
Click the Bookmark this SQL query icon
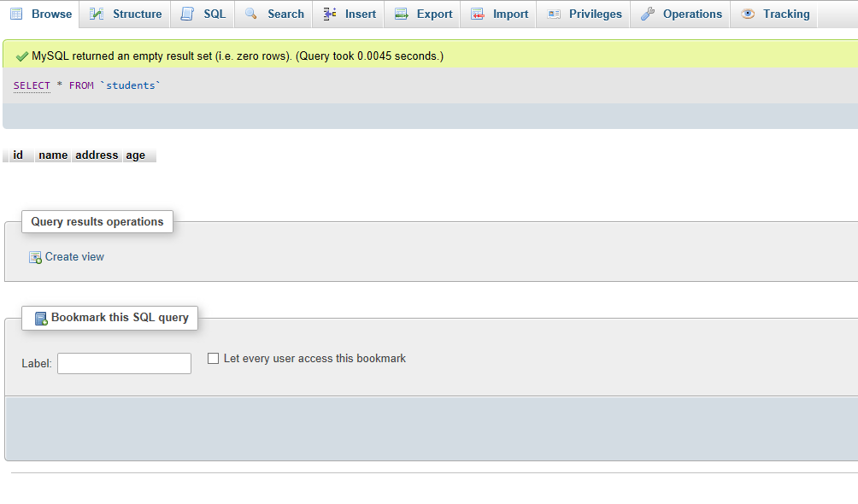point(41,319)
